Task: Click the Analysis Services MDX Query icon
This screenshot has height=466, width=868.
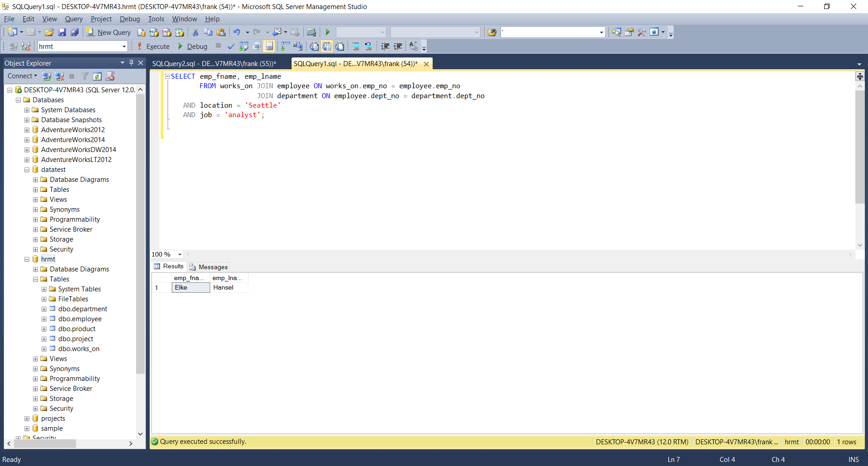Action: click(154, 32)
